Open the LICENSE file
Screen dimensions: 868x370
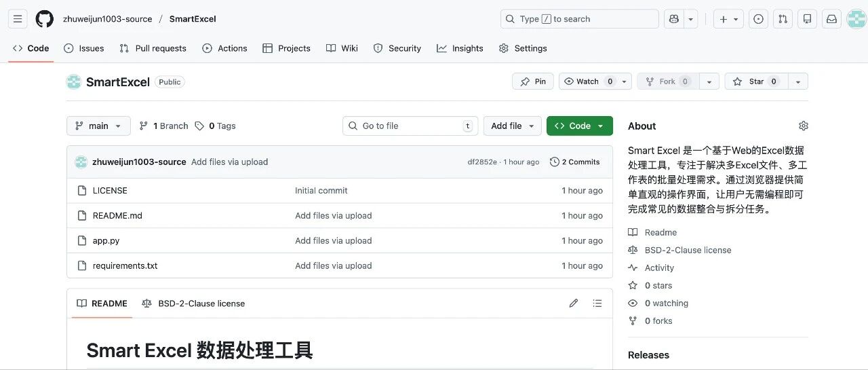click(x=110, y=191)
